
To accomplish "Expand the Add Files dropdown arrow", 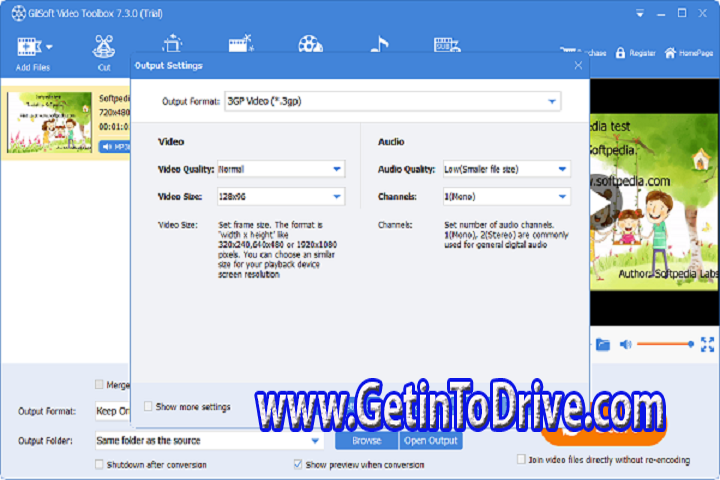I will [x=49, y=47].
